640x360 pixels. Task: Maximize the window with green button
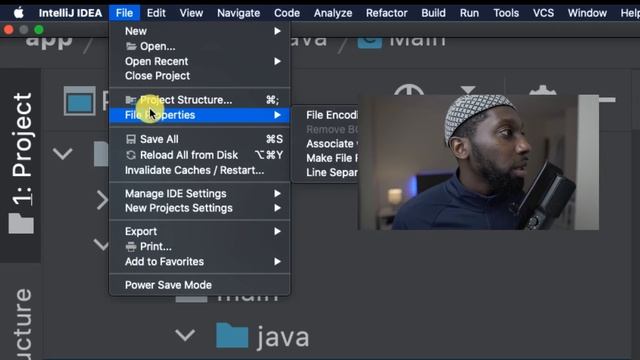39,29
